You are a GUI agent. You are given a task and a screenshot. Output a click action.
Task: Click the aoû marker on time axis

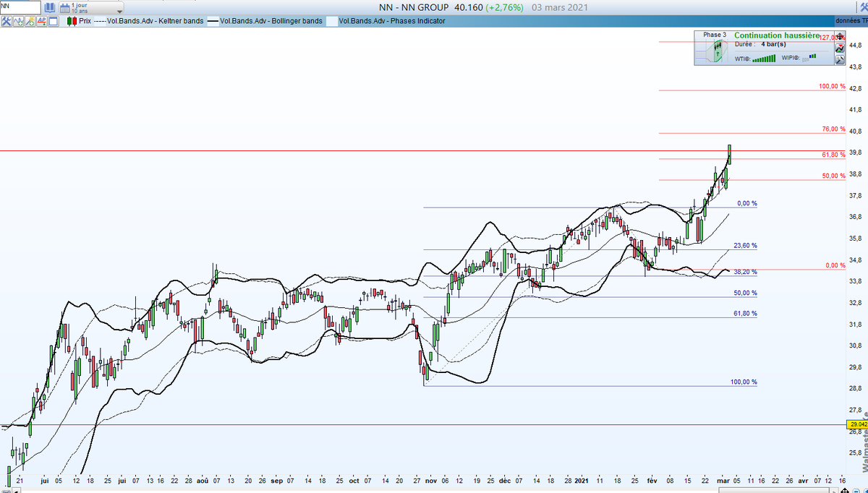point(202,480)
